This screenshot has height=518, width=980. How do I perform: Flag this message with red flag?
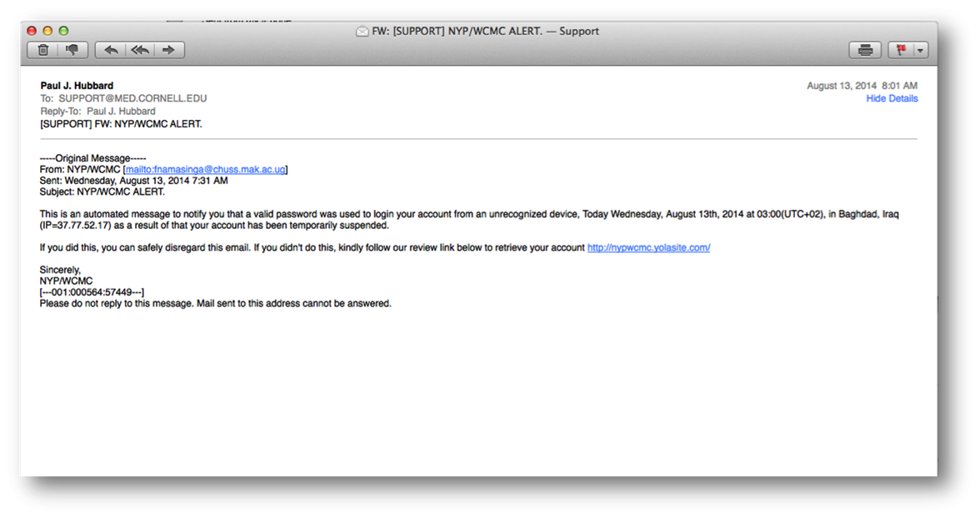[x=901, y=50]
